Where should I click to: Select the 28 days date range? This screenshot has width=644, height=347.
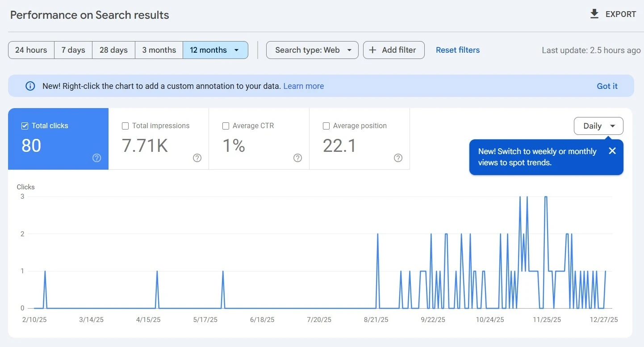pyautogui.click(x=113, y=50)
